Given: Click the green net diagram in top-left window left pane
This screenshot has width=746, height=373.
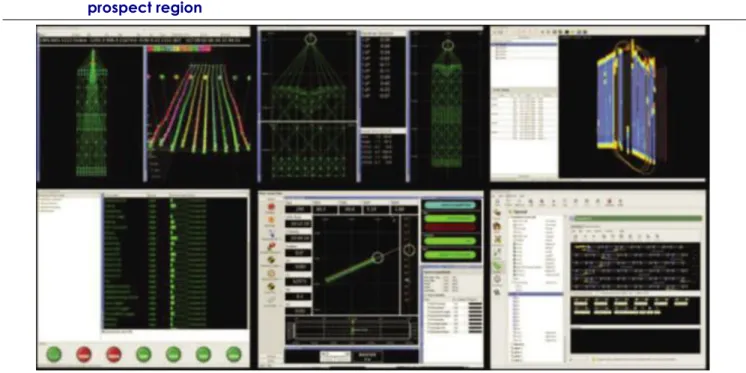Looking at the screenshot, I should click(92, 113).
